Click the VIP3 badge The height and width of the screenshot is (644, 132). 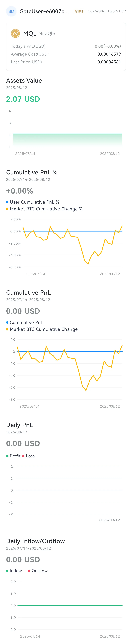79,11
